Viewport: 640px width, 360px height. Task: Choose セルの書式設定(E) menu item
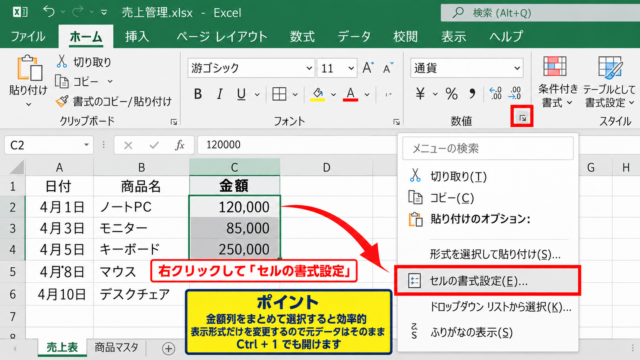487,281
